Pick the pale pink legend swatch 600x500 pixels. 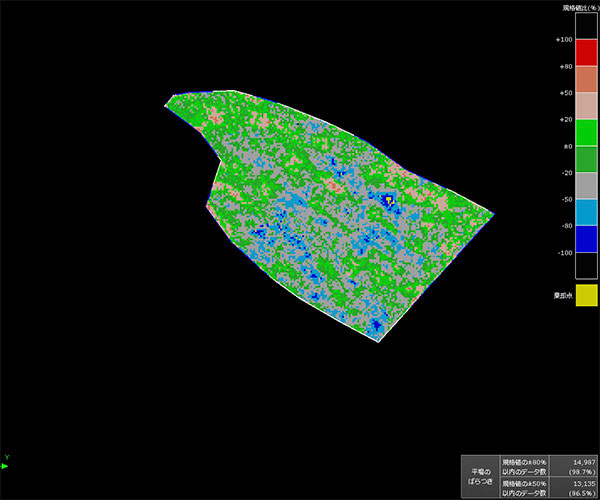click(x=586, y=106)
